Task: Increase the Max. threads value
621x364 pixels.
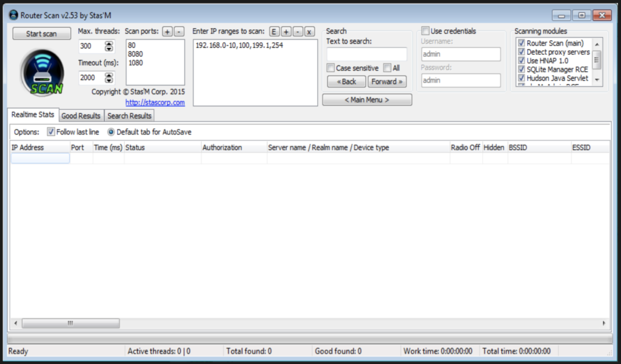Action: pyautogui.click(x=109, y=44)
